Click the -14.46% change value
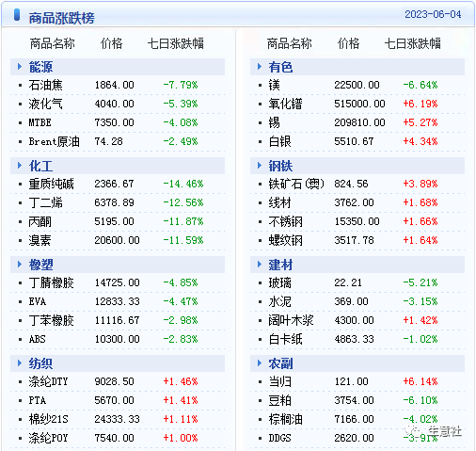The image size is (476, 451). click(x=183, y=184)
